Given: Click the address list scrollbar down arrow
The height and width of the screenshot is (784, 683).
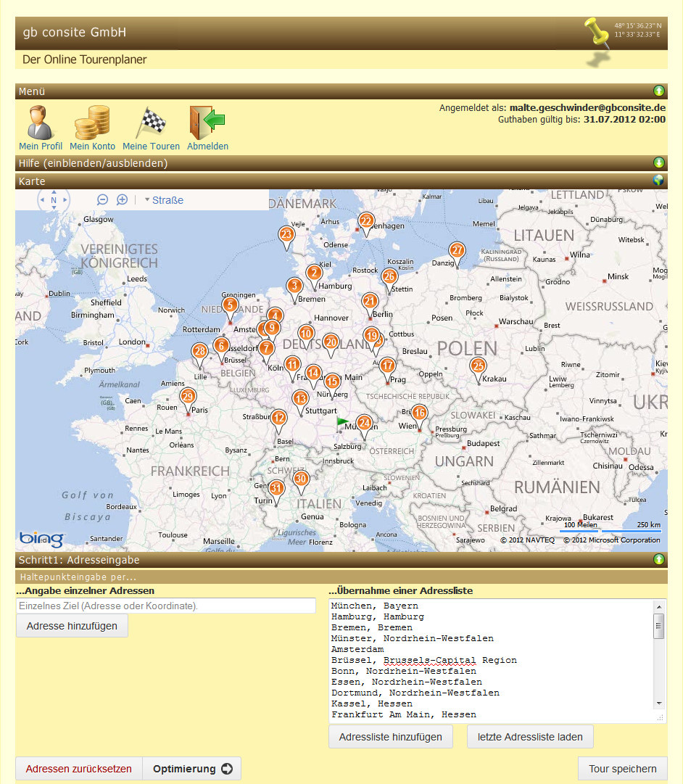Looking at the screenshot, I should (658, 703).
